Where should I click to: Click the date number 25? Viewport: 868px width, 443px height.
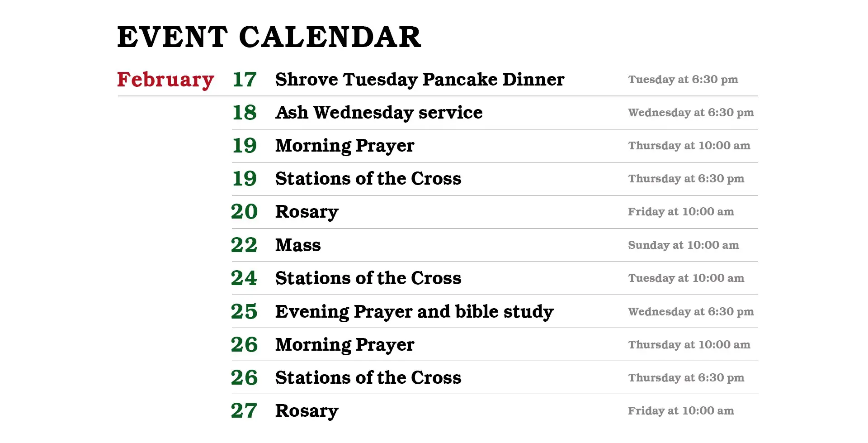pos(244,312)
